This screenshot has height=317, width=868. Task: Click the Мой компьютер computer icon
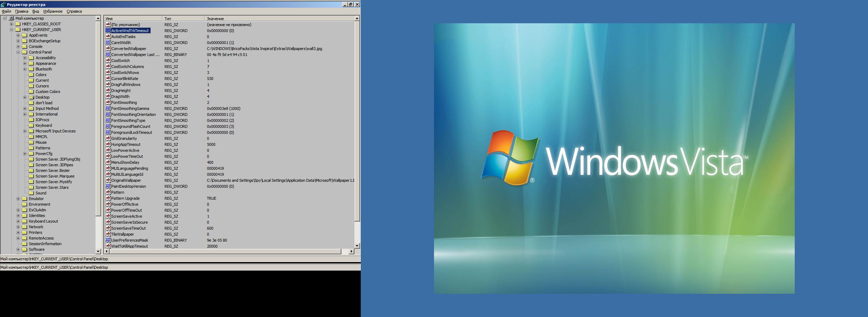11,18
